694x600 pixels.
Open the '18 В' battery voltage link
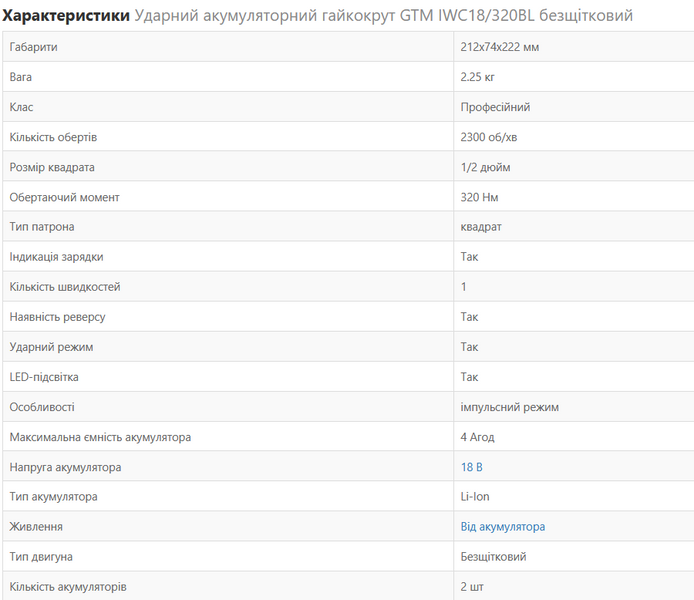click(471, 467)
